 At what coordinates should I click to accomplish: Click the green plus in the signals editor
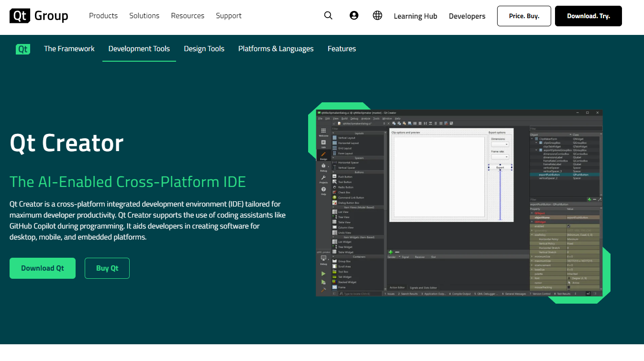tap(390, 252)
